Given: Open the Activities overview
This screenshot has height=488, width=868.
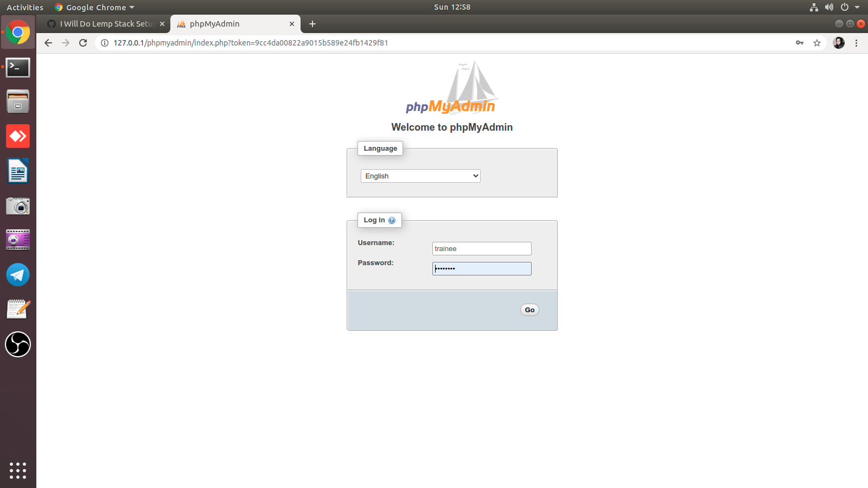Looking at the screenshot, I should point(25,7).
